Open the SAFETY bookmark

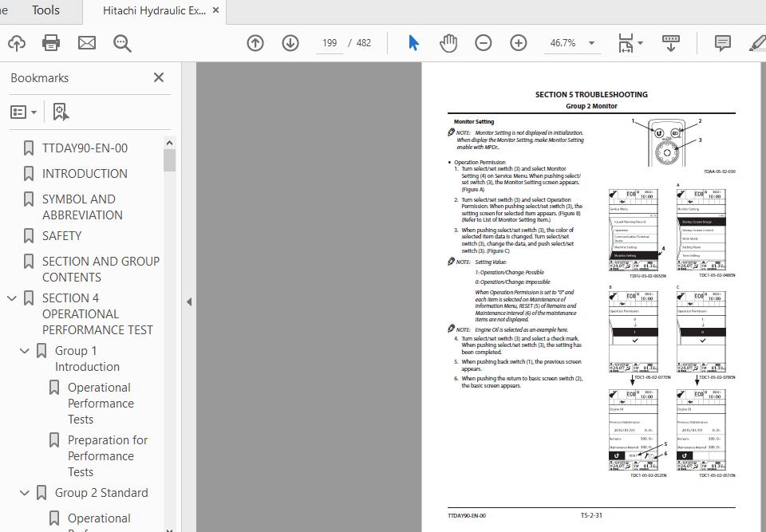coord(61,235)
